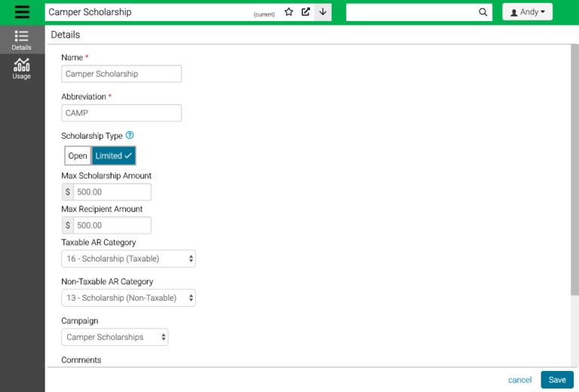Click the down arrow history icon
Image resolution: width=579 pixels, height=392 pixels.
pyautogui.click(x=323, y=12)
